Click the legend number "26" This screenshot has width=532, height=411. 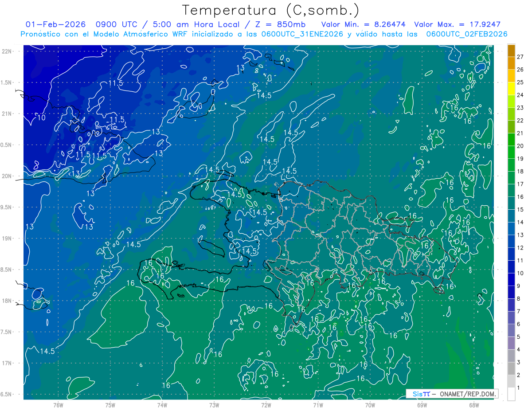click(520, 70)
